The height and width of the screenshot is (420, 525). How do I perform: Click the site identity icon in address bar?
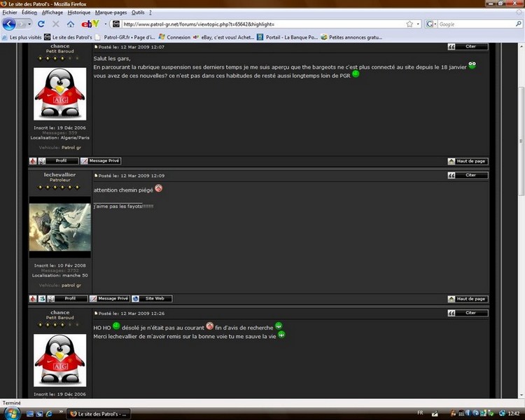click(115, 24)
